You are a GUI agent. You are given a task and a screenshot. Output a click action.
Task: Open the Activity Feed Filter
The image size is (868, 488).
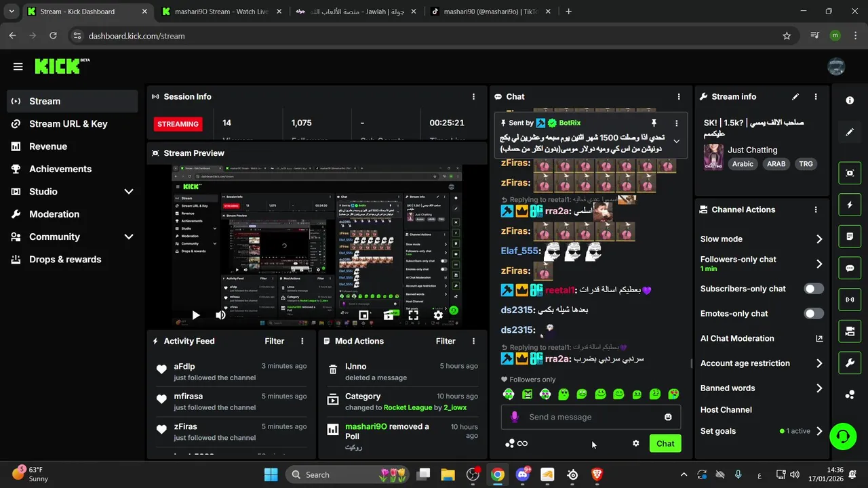click(274, 341)
